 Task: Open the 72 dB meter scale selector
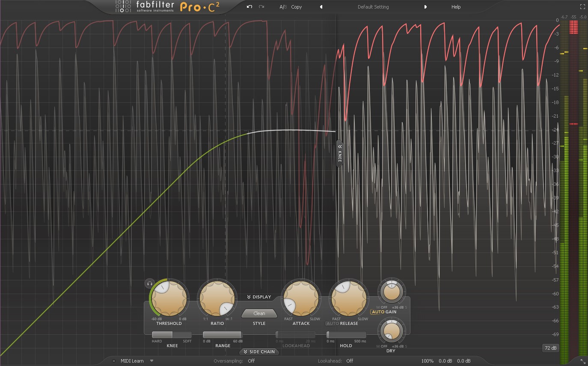550,348
